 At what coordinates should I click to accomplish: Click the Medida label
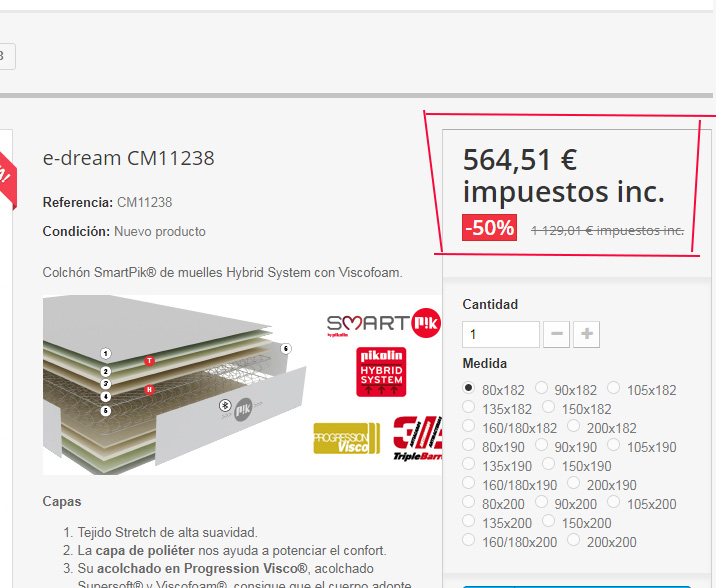(x=484, y=363)
